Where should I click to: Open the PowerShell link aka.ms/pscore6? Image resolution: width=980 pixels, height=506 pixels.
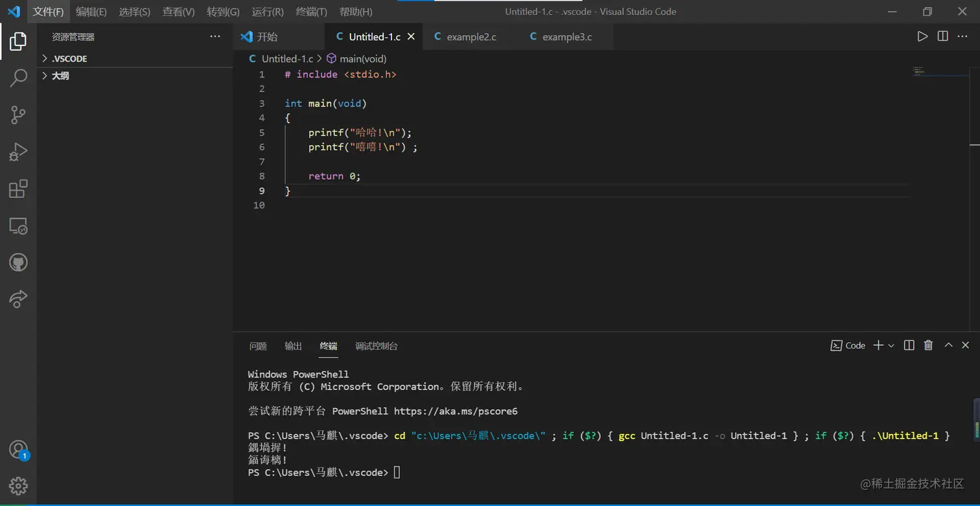pos(457,411)
